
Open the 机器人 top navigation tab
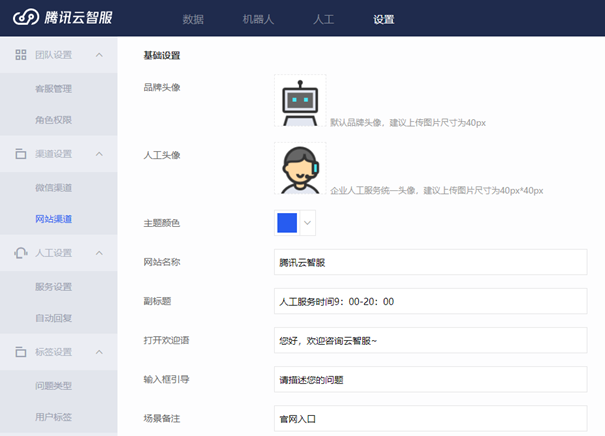258,19
